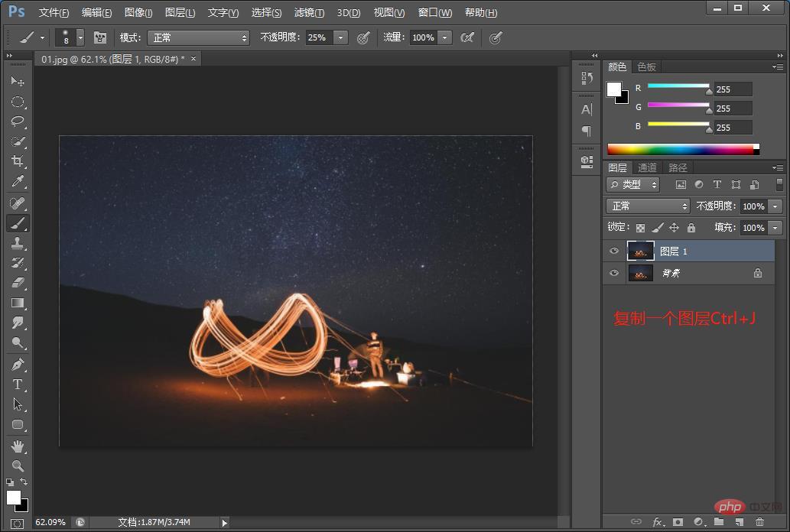
Task: Delete layer with trash icon
Action: click(x=759, y=522)
